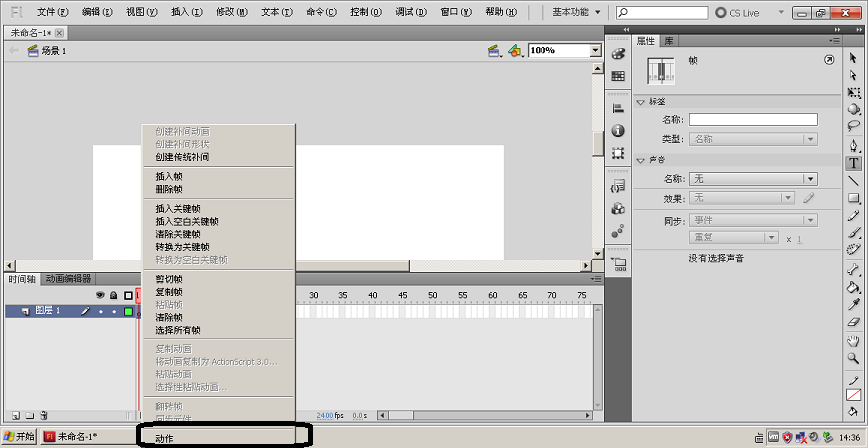Select the Brush tool

point(853,233)
